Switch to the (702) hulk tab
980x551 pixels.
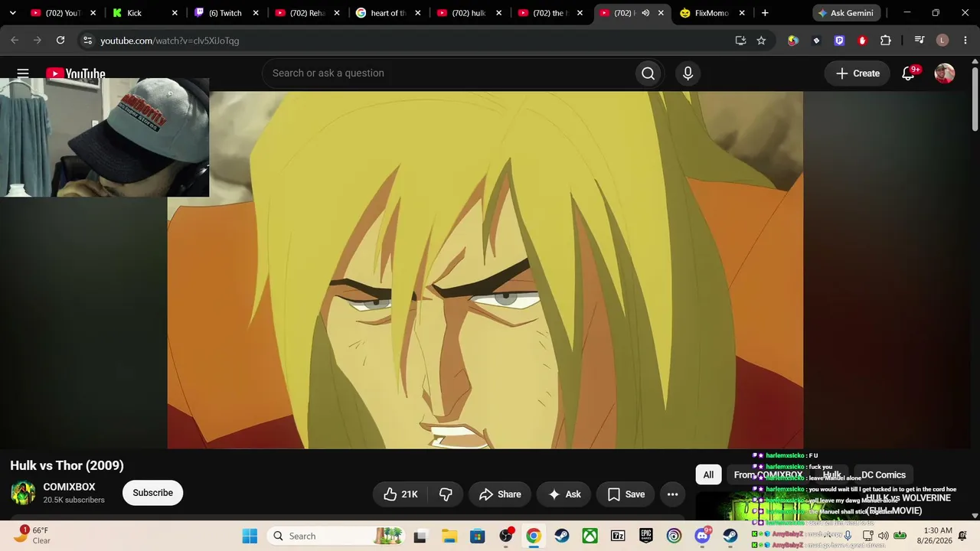(469, 13)
